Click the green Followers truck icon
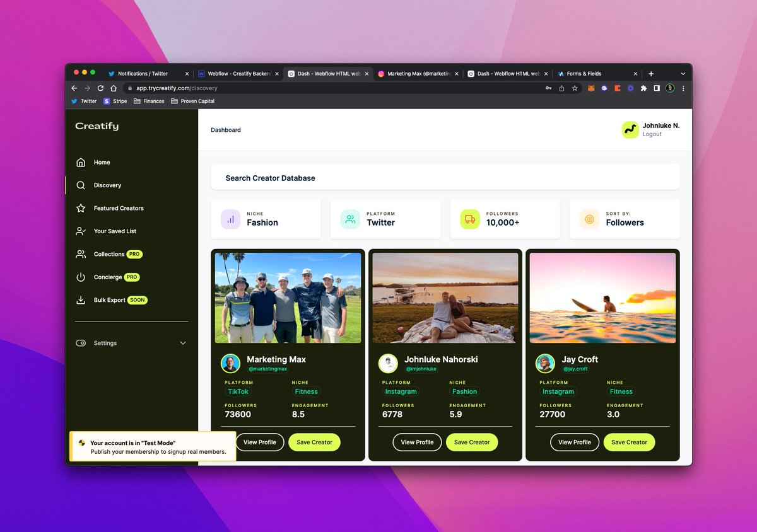Screen dimensions: 757x532 coord(470,219)
